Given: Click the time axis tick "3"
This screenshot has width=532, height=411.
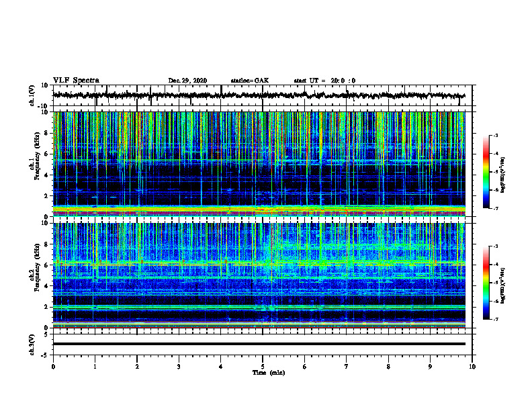Looking at the screenshot, I should [179, 367].
